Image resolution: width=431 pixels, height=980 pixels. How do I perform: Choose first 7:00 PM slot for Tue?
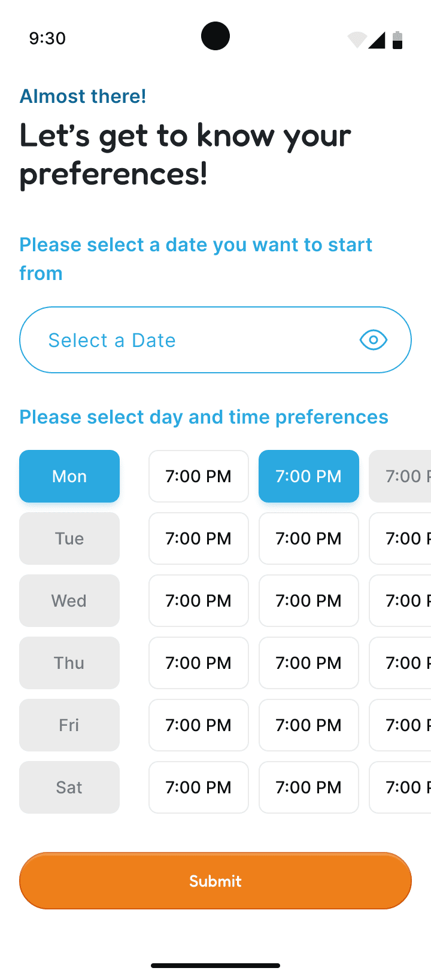199,538
